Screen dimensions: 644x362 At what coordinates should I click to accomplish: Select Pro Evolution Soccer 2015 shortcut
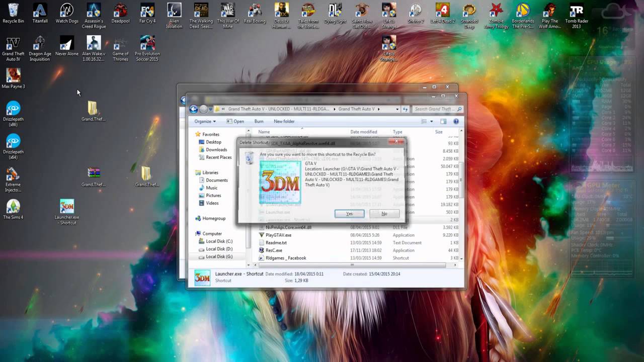point(147,49)
